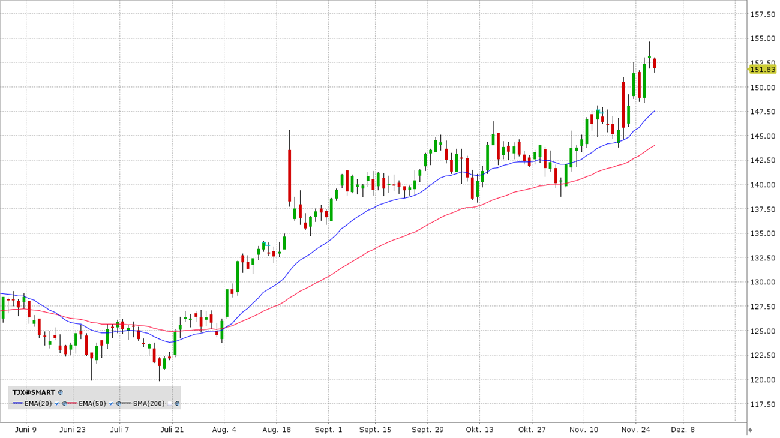The height and width of the screenshot is (438, 780).
Task: Click the Juli 7 date label
Action: coord(119,430)
